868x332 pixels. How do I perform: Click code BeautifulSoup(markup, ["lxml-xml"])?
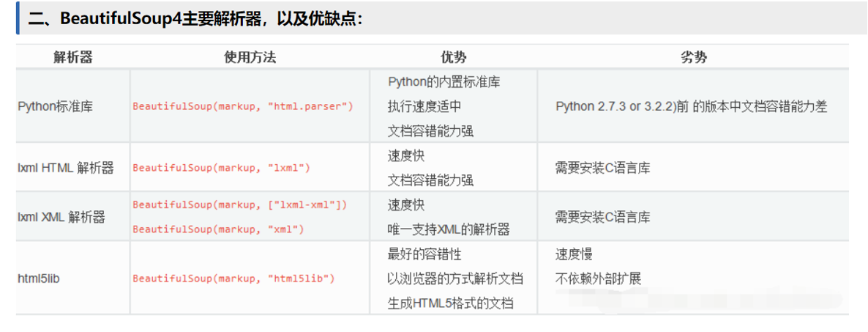[240, 204]
